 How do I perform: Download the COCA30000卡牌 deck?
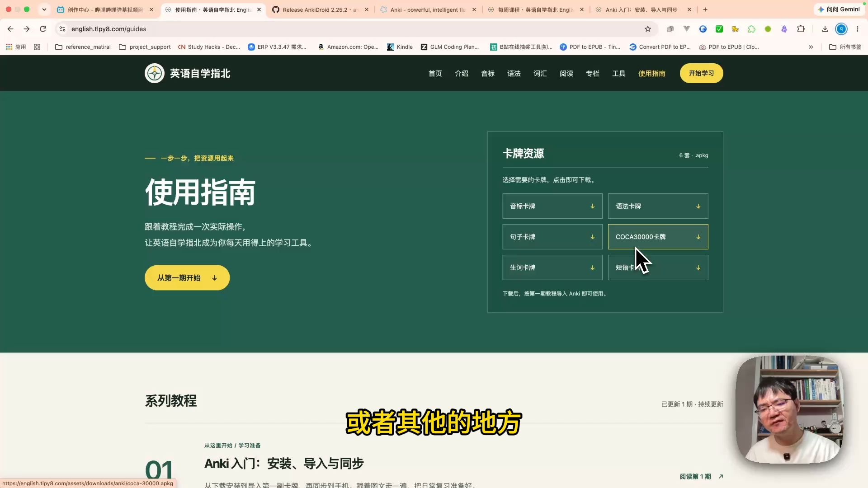[x=658, y=237]
